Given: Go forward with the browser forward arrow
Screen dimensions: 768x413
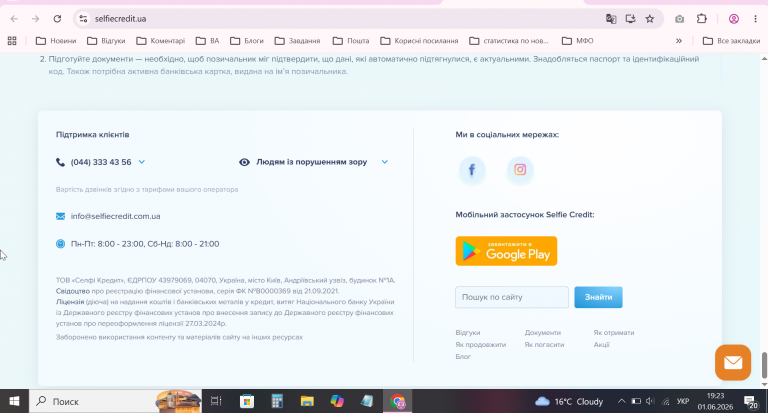Looking at the screenshot, I should click(35, 19).
